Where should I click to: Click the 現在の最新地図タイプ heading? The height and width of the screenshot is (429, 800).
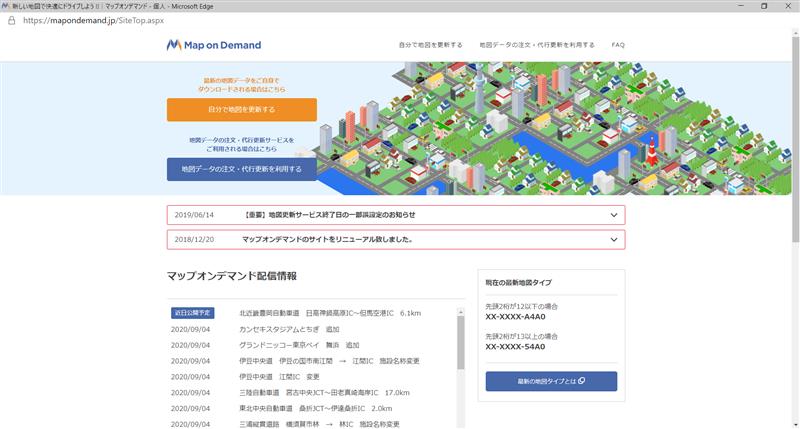(518, 283)
